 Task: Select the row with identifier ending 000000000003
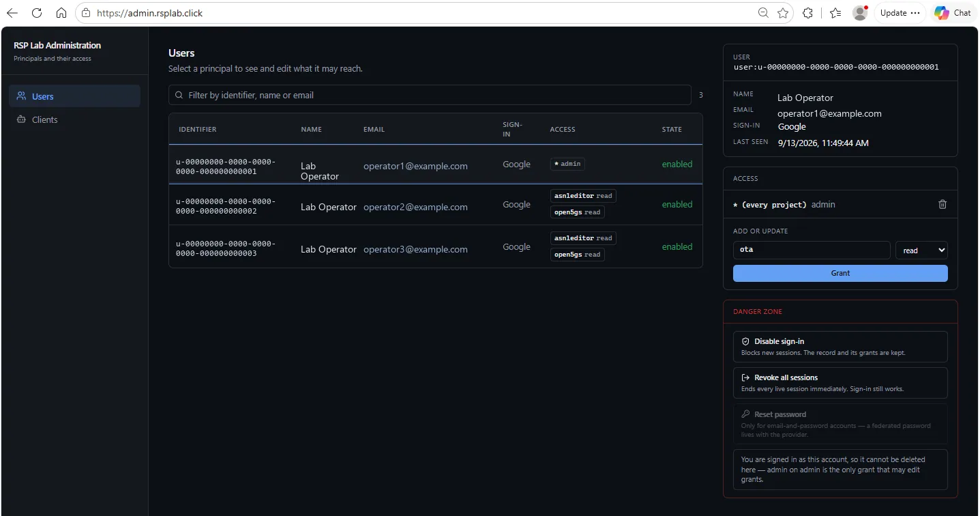(x=436, y=246)
